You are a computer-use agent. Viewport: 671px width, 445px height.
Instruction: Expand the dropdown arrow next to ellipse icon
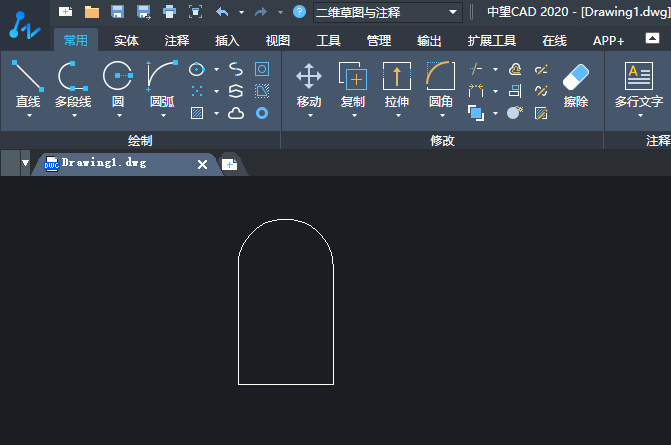(x=217, y=69)
